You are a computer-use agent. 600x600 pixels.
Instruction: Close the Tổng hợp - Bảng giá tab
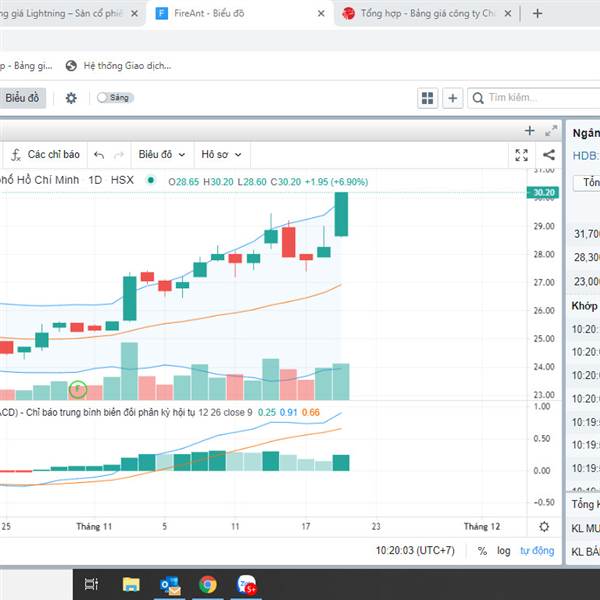[508, 14]
